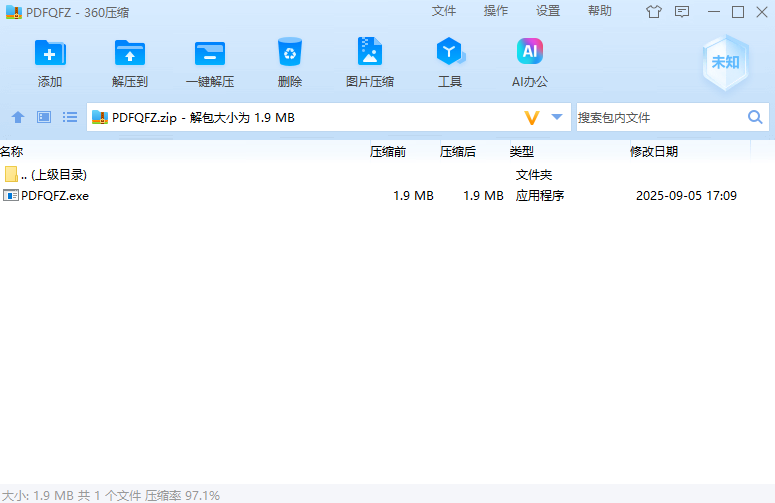
Task: Click the 360压缩 app logo in the title bar
Action: 14,12
